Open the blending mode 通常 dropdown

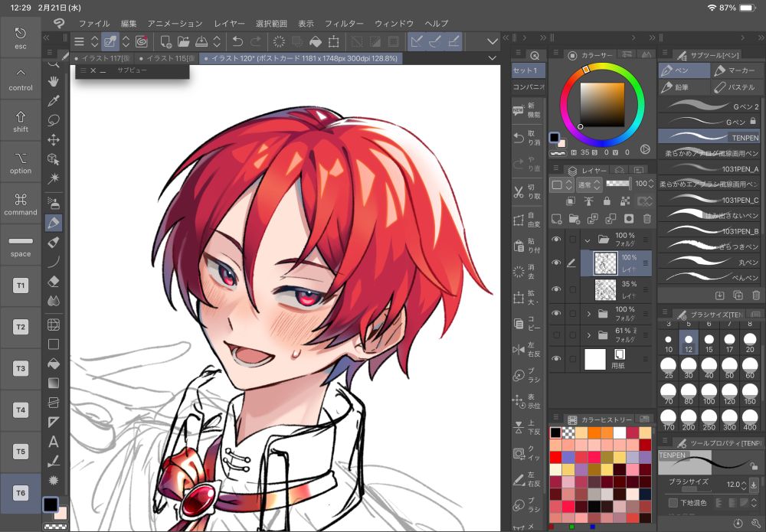click(x=588, y=184)
